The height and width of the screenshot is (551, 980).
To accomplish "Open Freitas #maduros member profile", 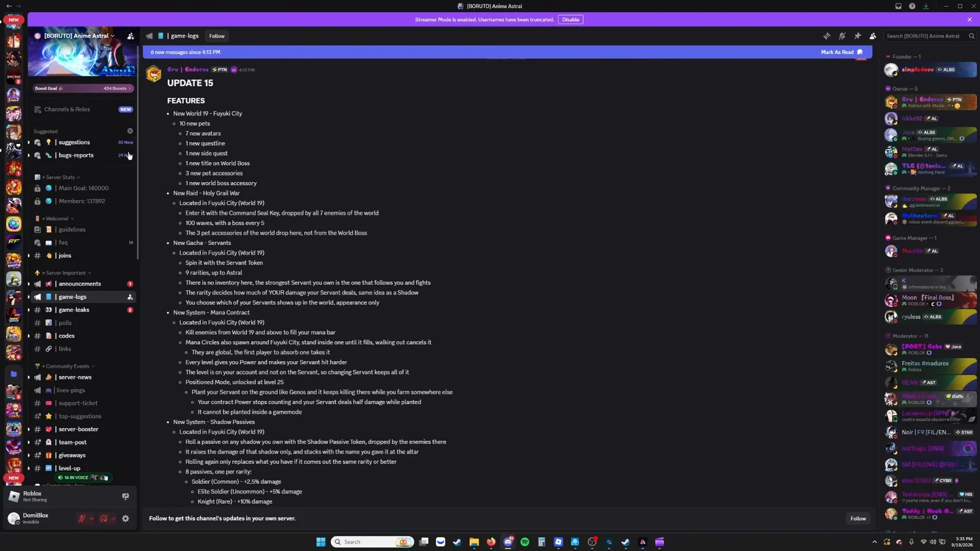I will coord(930,366).
